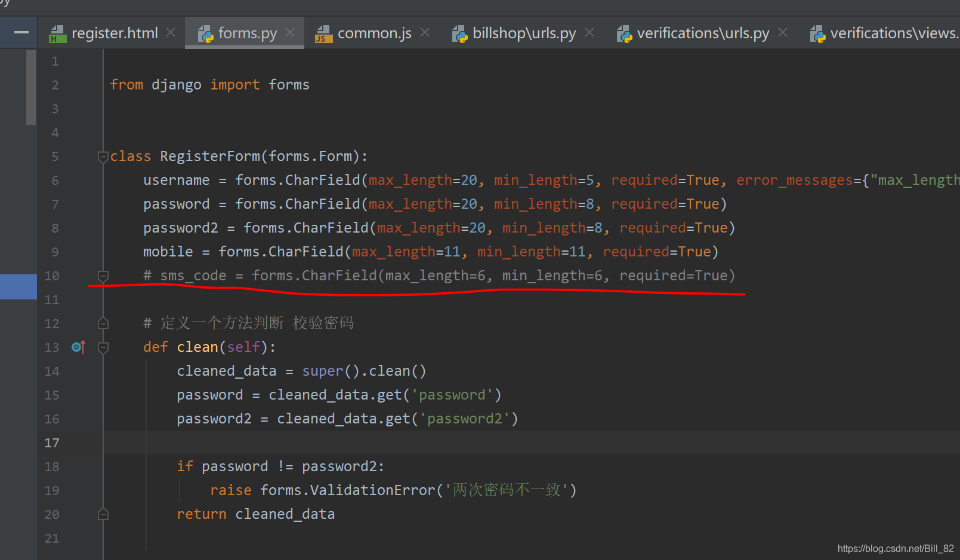
Task: Collapse the RegisterForm class fold on line 5
Action: [x=103, y=157]
